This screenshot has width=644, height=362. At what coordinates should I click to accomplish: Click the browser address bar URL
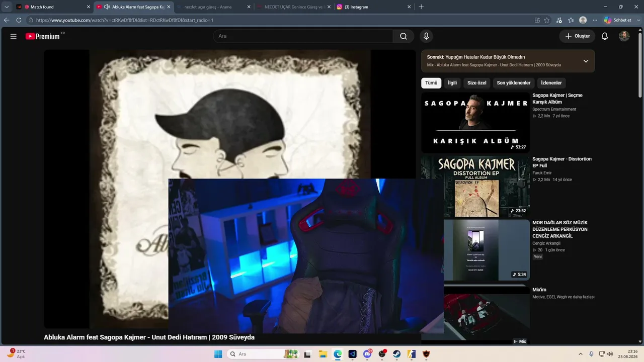pyautogui.click(x=125, y=20)
